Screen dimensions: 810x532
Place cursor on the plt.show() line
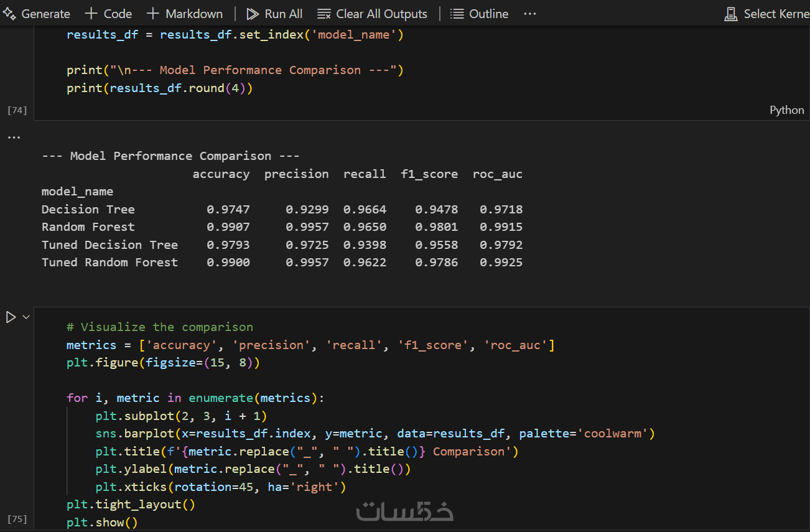coord(102,523)
